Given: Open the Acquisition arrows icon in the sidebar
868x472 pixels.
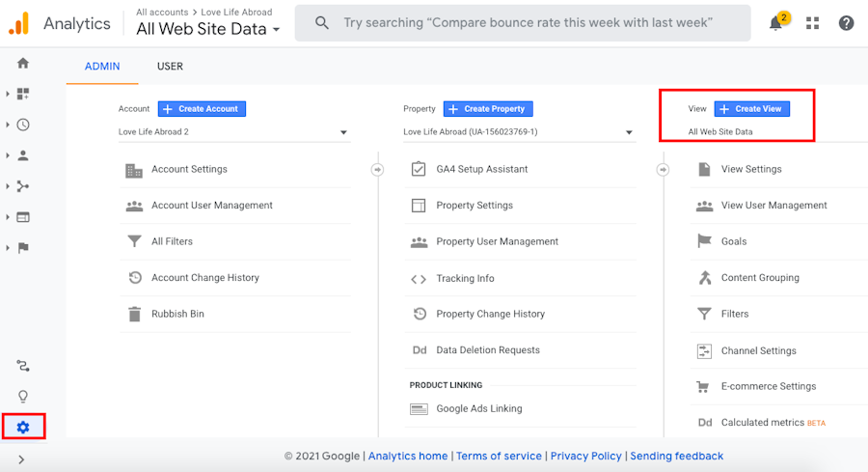Looking at the screenshot, I should (x=23, y=186).
